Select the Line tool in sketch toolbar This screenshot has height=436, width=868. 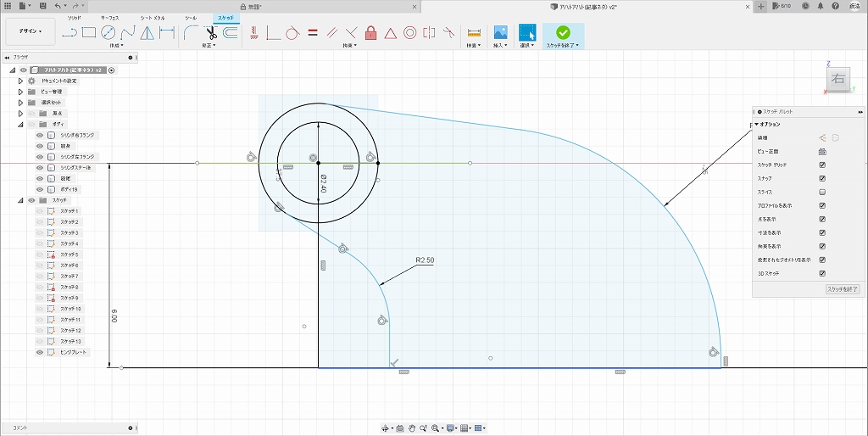tap(70, 34)
